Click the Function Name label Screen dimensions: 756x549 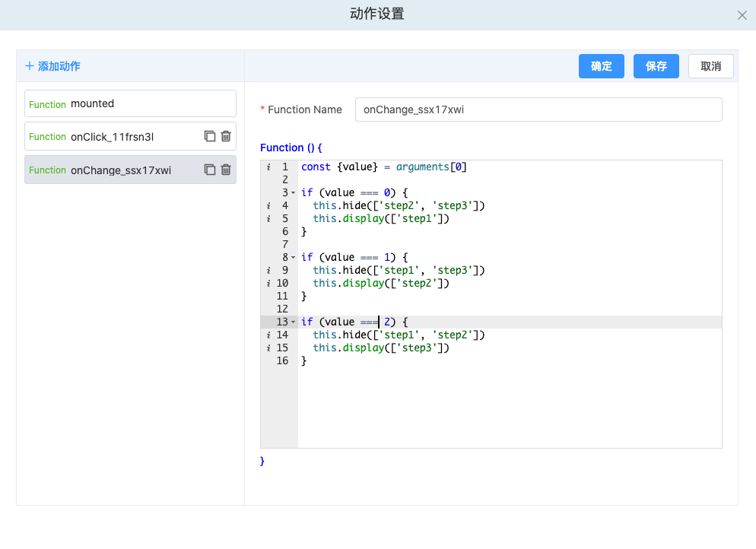305,109
